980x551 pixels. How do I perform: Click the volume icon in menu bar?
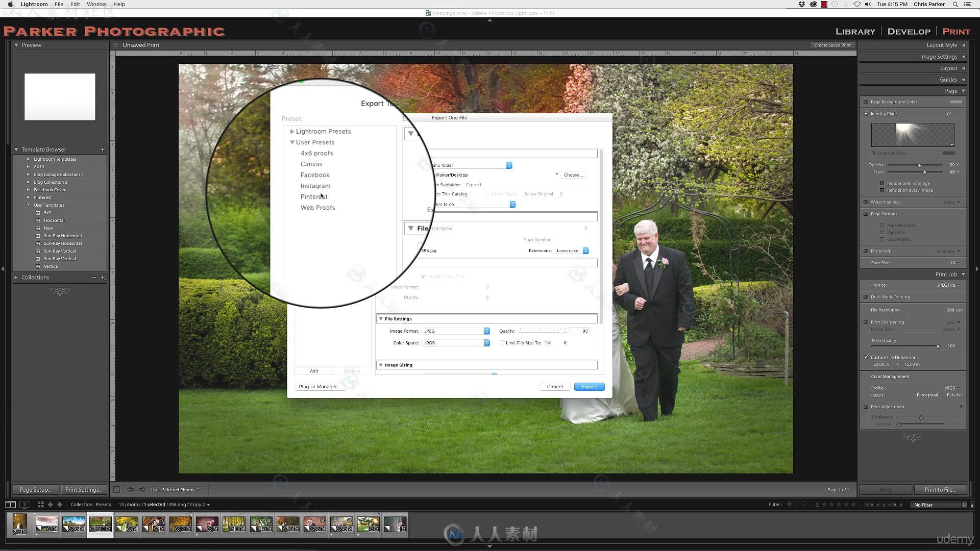click(x=868, y=4)
